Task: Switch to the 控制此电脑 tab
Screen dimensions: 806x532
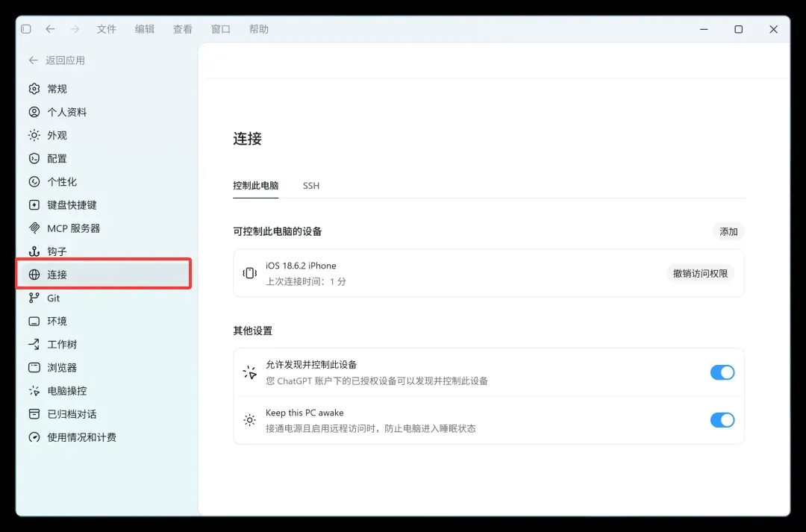Action: pyautogui.click(x=255, y=186)
